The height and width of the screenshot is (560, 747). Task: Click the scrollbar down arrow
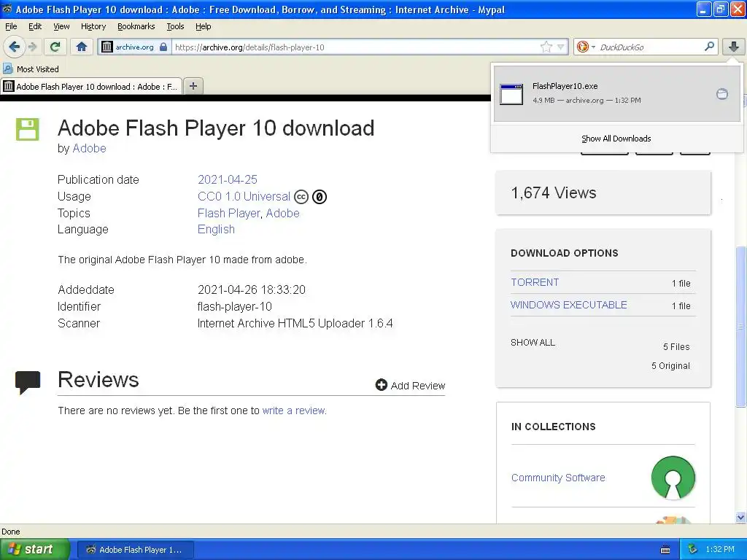tap(740, 517)
